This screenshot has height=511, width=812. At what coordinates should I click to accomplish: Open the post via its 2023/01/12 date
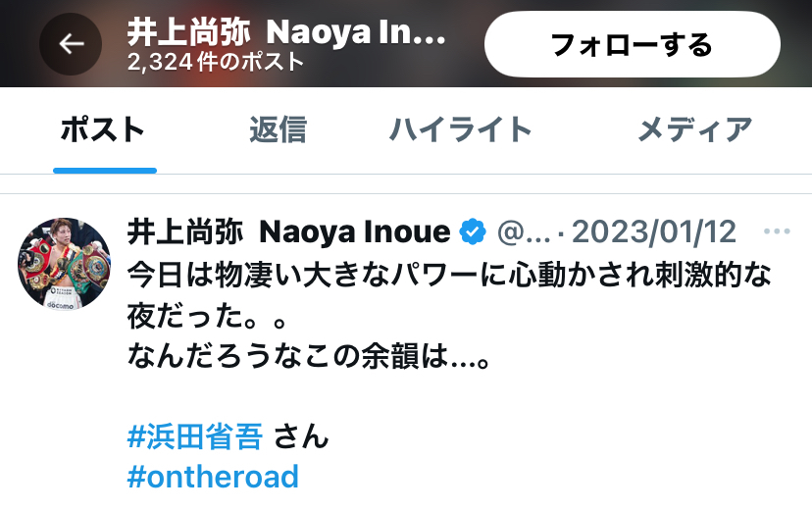coord(653,231)
